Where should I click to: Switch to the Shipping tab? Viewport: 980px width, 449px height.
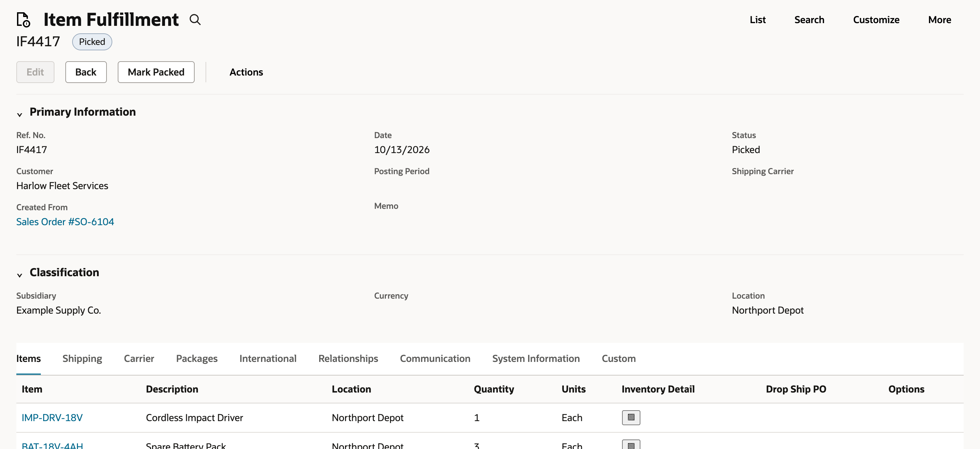click(x=82, y=358)
